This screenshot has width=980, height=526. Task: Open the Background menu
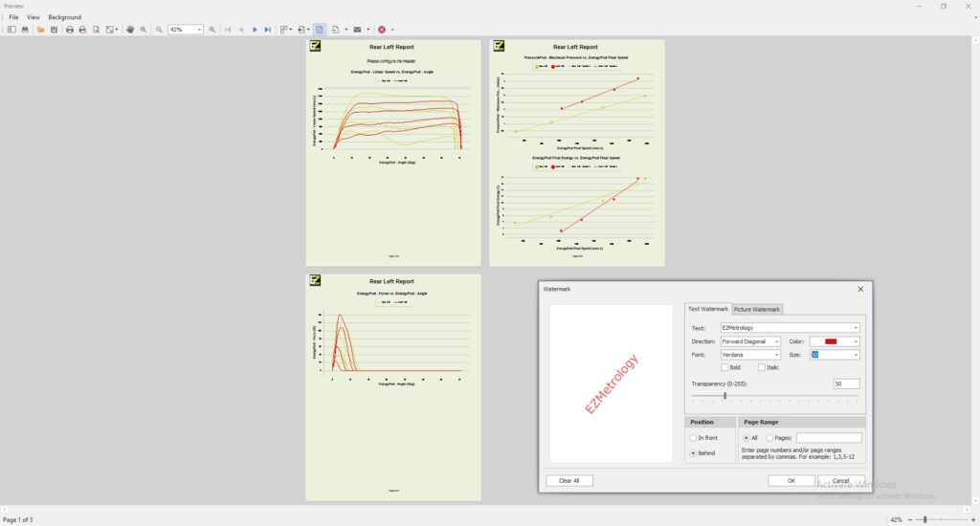65,17
